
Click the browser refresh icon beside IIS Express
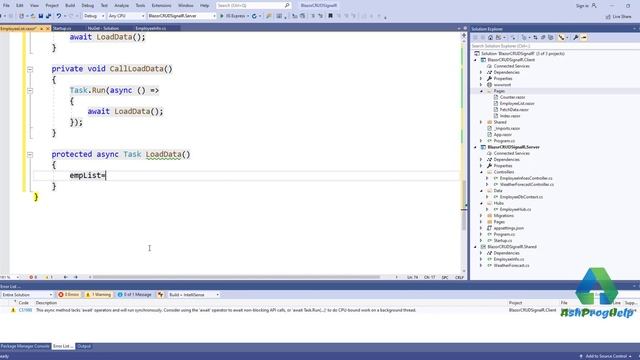(x=254, y=16)
